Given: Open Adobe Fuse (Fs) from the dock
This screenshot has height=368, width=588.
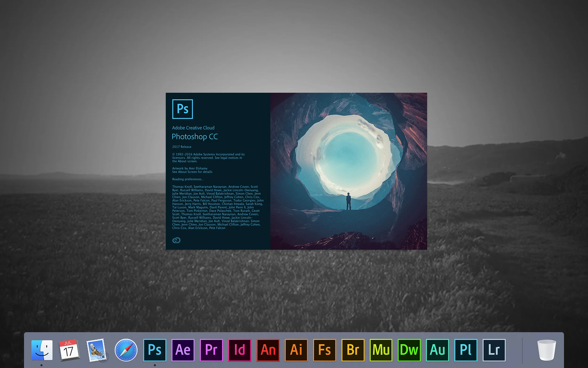Looking at the screenshot, I should [x=324, y=350].
